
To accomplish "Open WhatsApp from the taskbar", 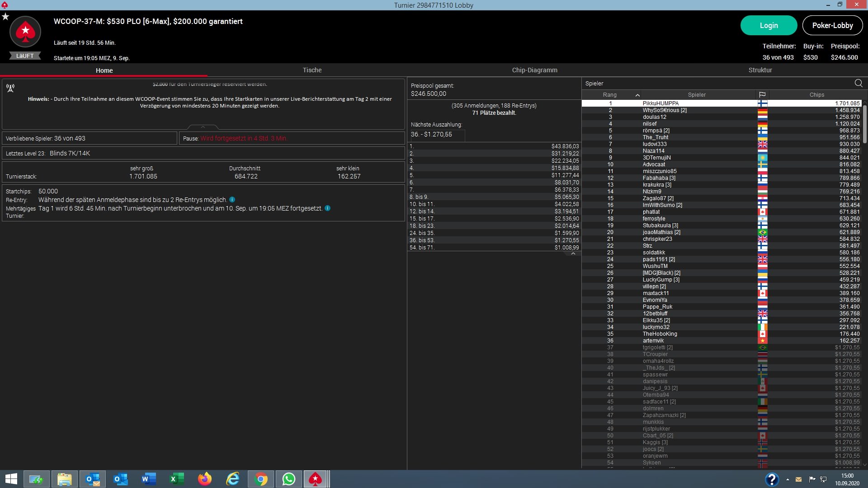I will pos(288,479).
